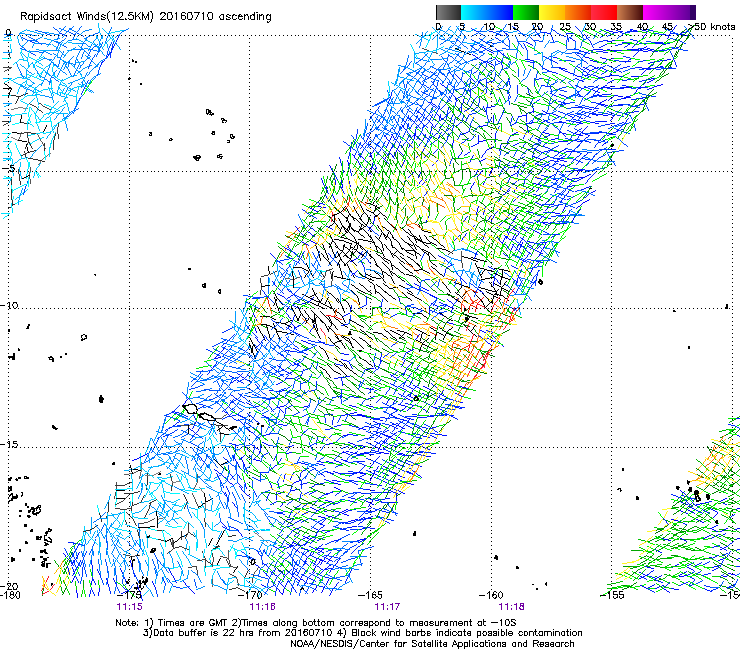Image resolution: width=740 pixels, height=650 pixels.
Task: Click the 11:16 time label
Action: click(x=262, y=607)
